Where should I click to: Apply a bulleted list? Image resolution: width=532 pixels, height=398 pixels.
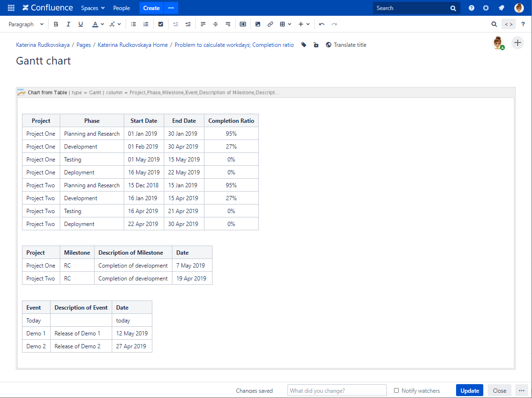(133, 24)
